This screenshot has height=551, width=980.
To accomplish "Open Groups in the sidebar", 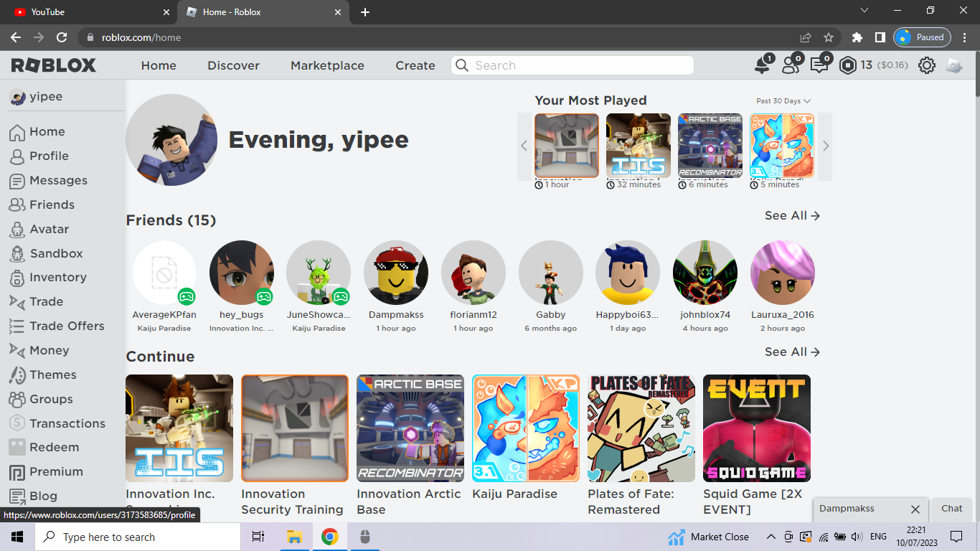I will pyautogui.click(x=51, y=400).
